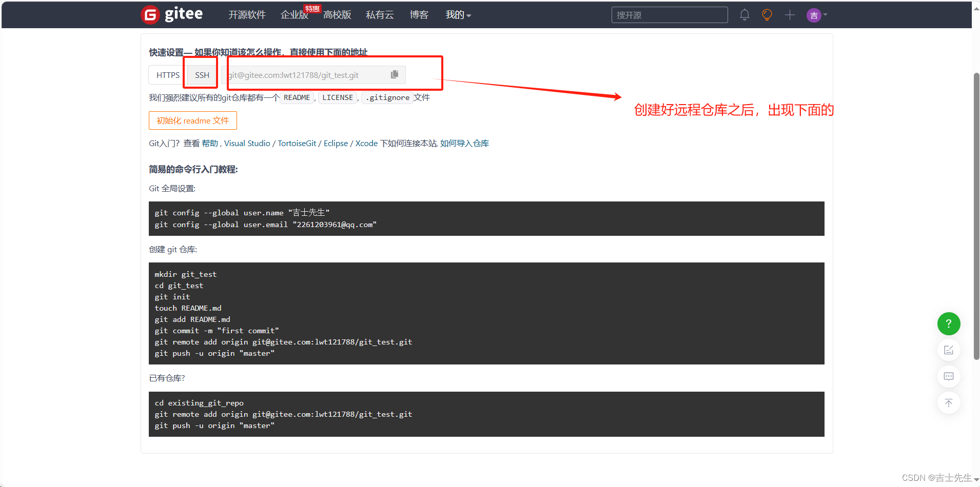This screenshot has width=980, height=487.
Task: Open the Eclipse link
Action: 336,144
